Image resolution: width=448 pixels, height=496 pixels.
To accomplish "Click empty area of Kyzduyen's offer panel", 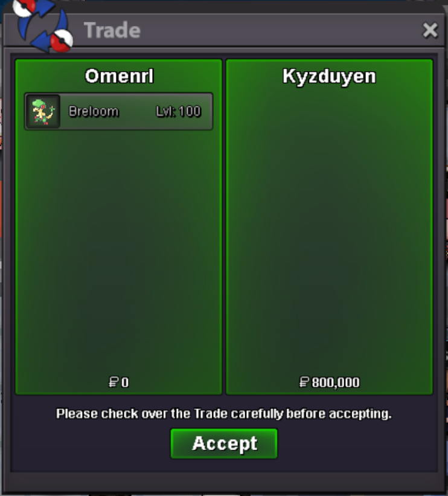I will [329, 228].
